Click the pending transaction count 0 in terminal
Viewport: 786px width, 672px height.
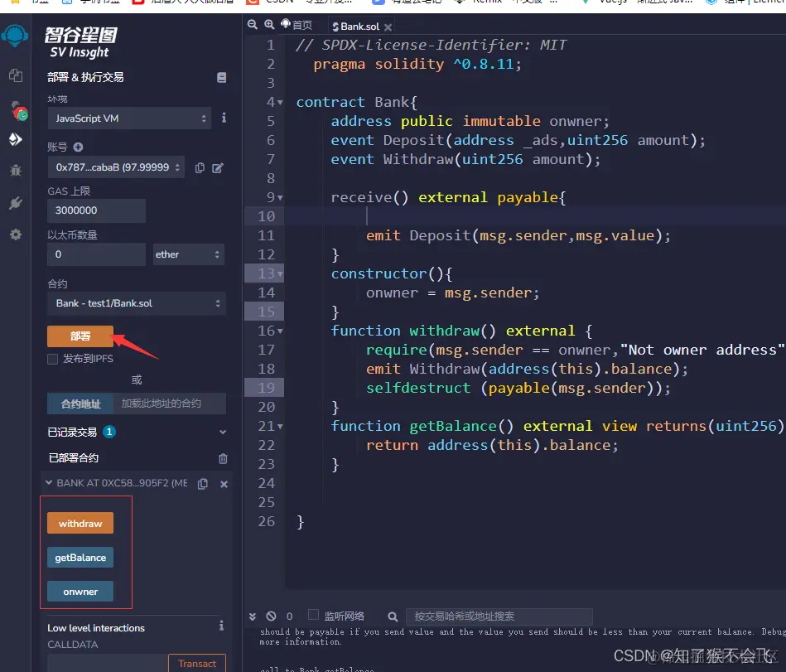coord(289,616)
